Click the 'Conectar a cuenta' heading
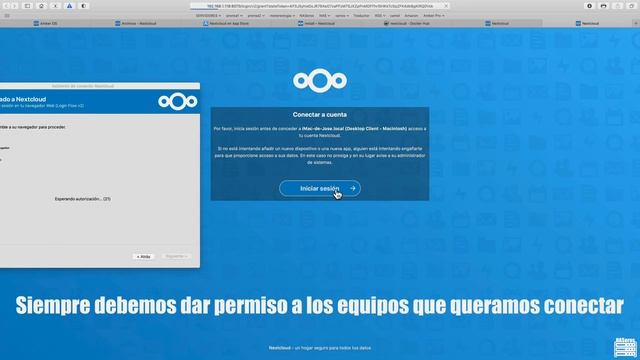Viewport: 640px width, 360px height. (320, 115)
